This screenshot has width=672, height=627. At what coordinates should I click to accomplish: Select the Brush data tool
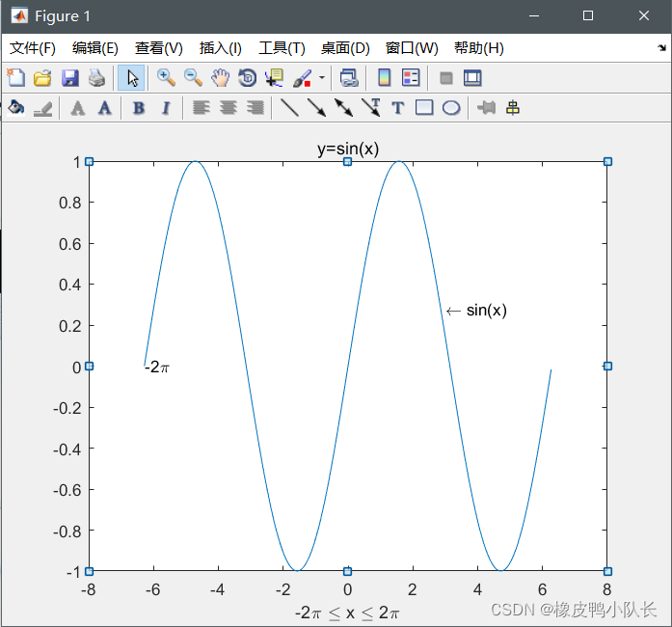tap(302, 78)
